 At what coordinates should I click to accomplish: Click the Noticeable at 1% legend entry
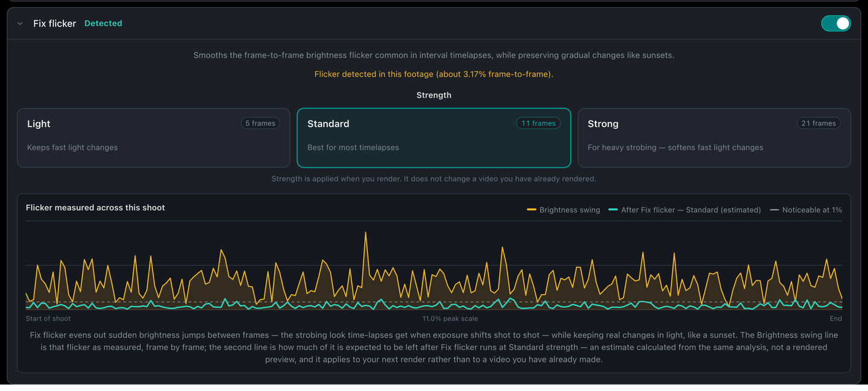806,210
